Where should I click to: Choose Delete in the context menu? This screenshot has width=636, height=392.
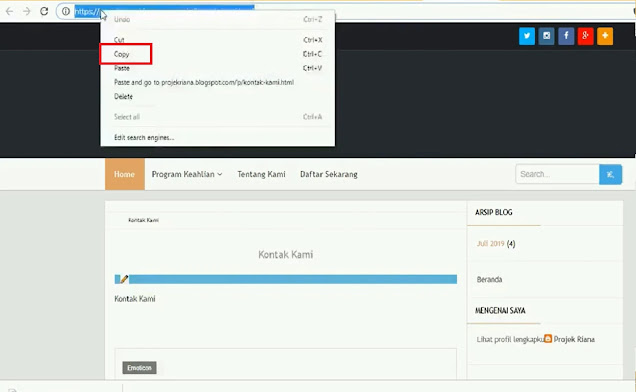217,97
